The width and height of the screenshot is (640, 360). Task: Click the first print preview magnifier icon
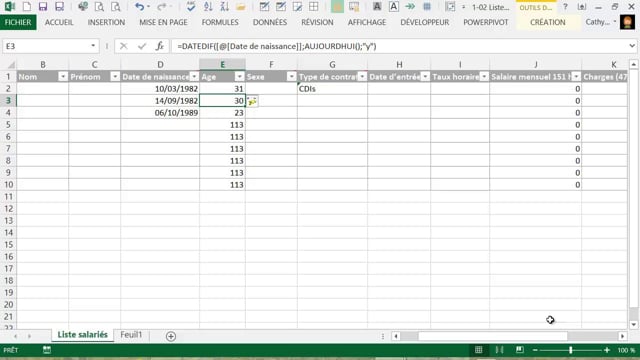tap(99, 7)
